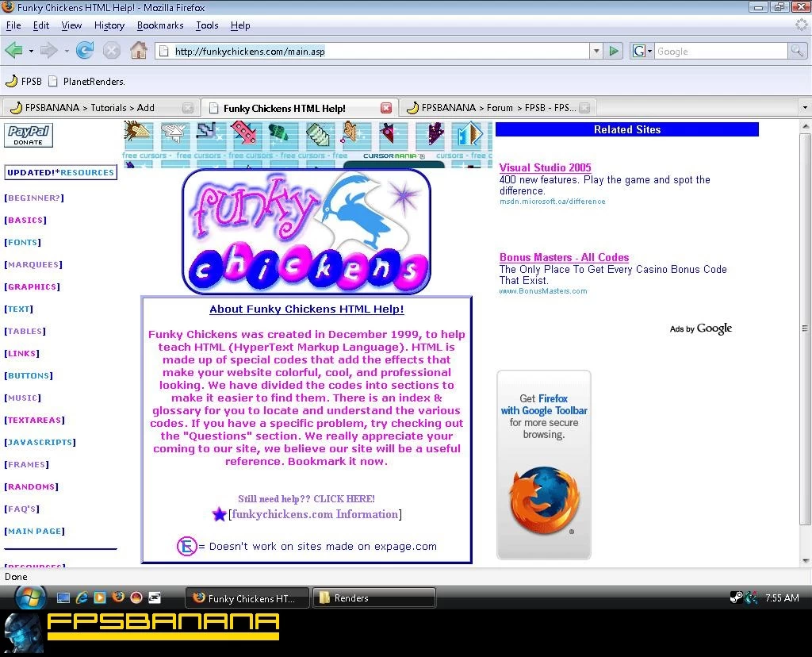This screenshot has width=812, height=657.
Task: Click Show Desktop quick launch icon
Action: 63,598
